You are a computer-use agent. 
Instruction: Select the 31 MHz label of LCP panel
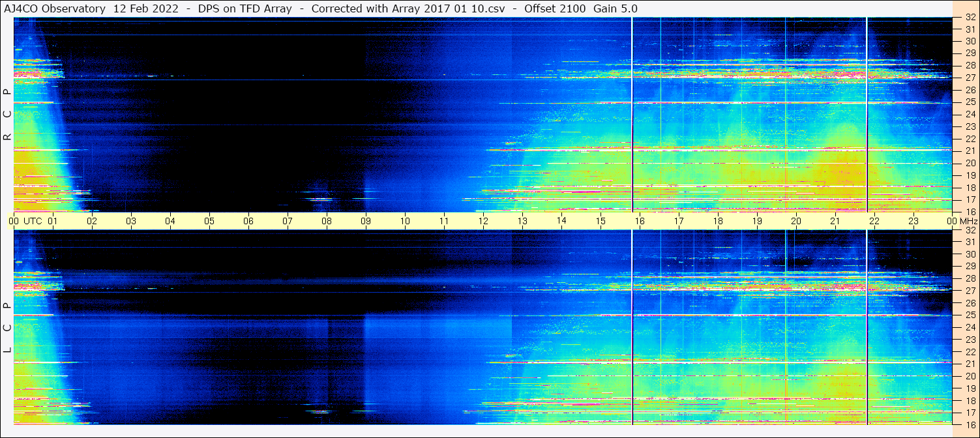click(970, 242)
